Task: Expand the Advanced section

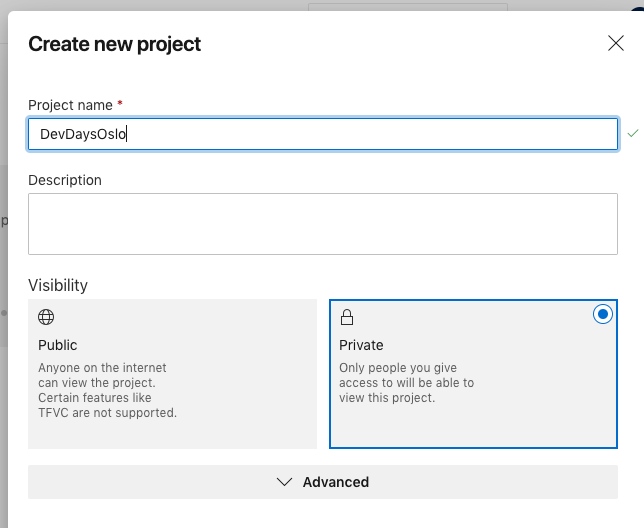Action: [x=322, y=482]
